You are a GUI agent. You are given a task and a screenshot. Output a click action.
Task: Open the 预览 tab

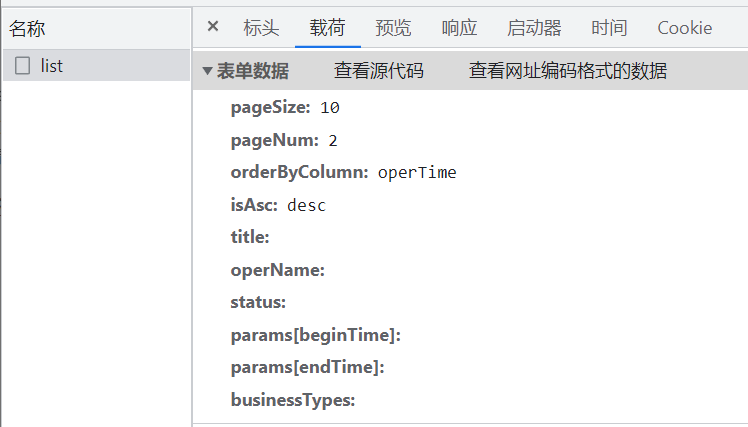(x=393, y=28)
